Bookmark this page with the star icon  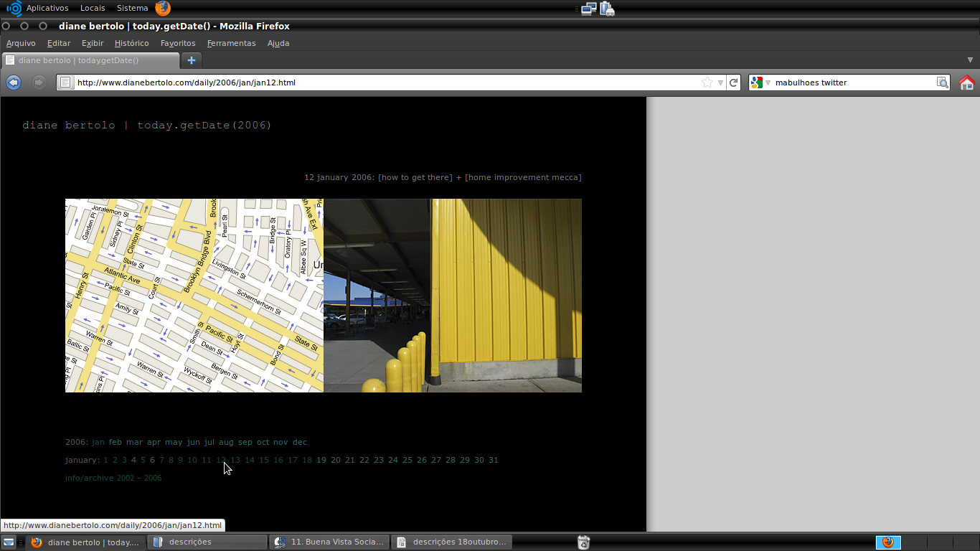click(707, 83)
